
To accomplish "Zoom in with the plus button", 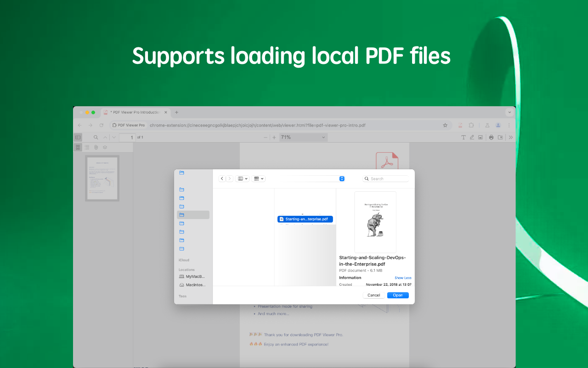I will click(274, 137).
